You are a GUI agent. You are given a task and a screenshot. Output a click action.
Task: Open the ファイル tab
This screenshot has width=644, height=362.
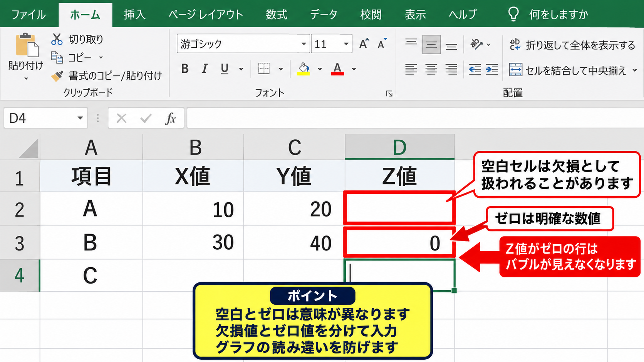(29, 15)
